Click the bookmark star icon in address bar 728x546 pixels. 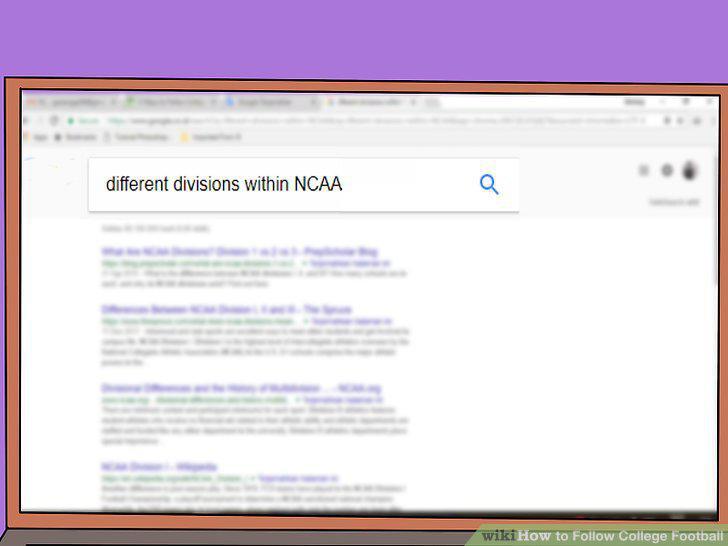[667, 121]
